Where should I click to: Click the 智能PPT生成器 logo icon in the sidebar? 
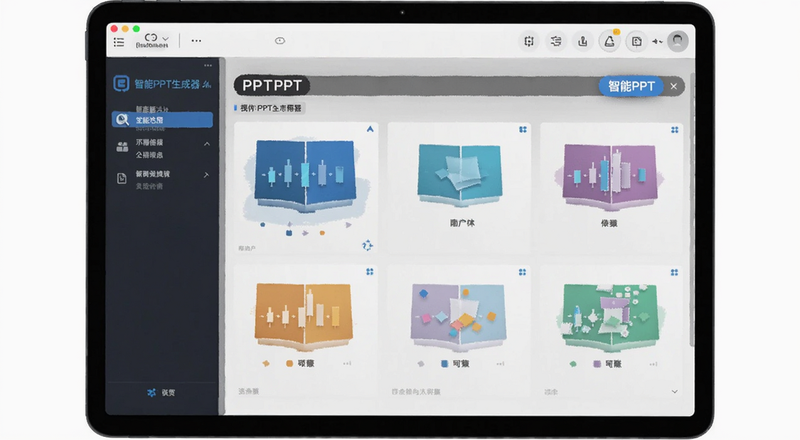(x=121, y=83)
